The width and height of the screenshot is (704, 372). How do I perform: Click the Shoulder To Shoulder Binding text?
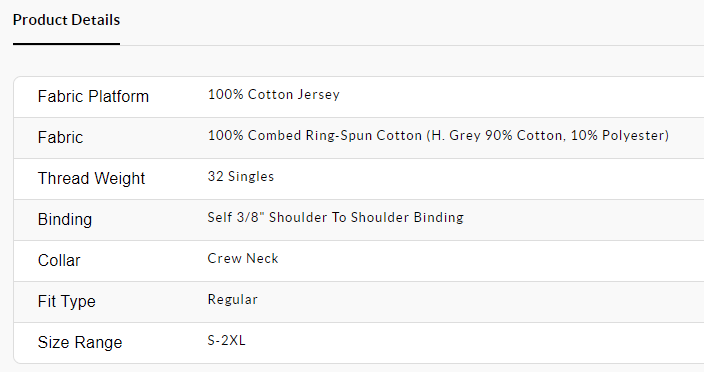366,218
